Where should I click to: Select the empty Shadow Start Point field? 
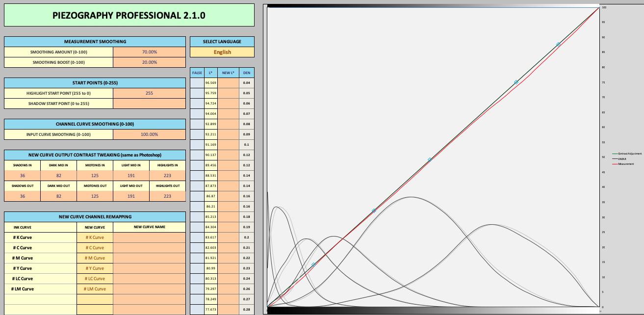pyautogui.click(x=150, y=104)
